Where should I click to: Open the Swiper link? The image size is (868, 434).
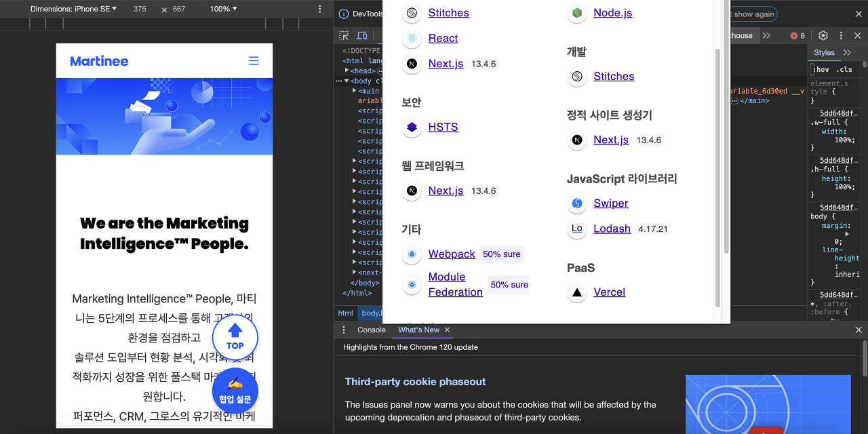[x=611, y=203]
